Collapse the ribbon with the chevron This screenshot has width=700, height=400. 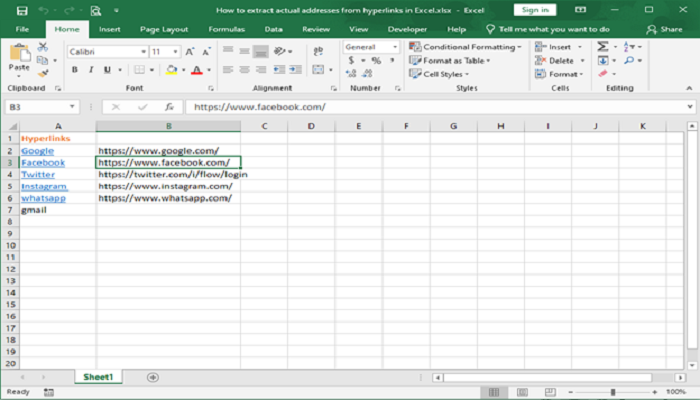pos(689,88)
